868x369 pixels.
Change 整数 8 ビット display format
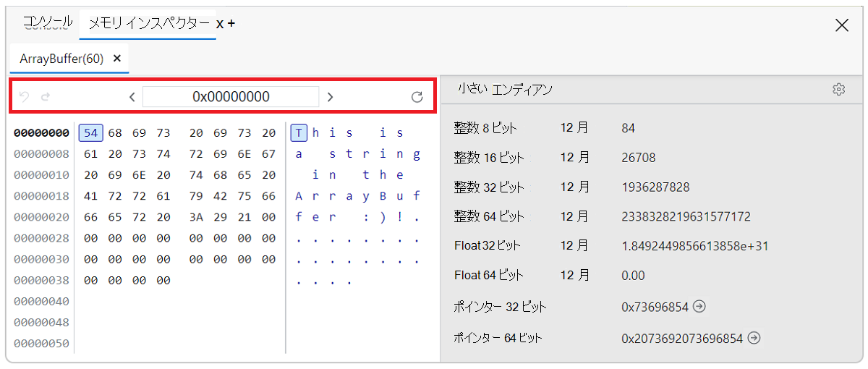coord(574,128)
